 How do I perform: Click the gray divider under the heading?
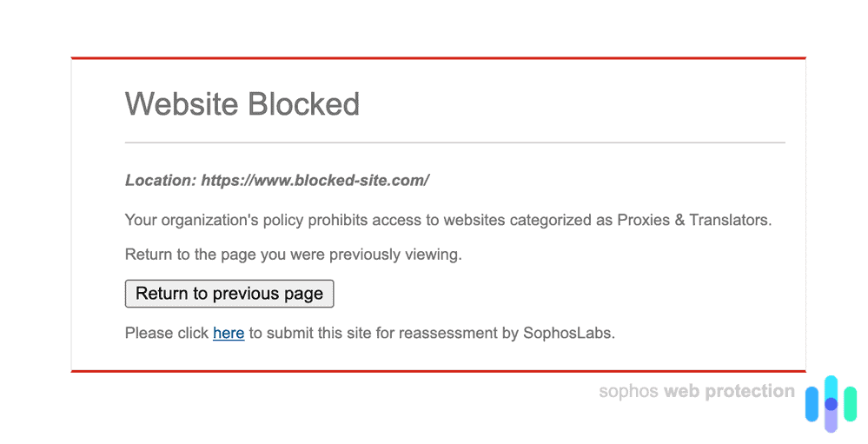coord(454,142)
